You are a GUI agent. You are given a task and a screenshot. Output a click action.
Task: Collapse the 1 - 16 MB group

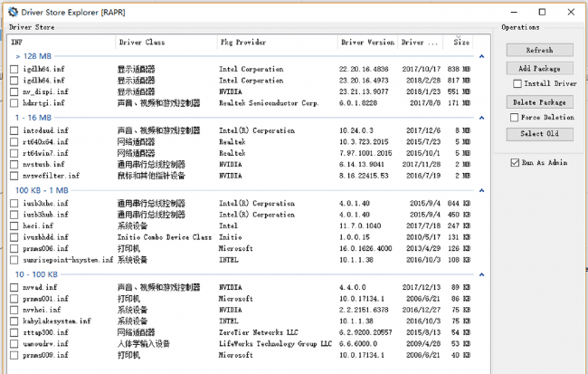pos(482,118)
